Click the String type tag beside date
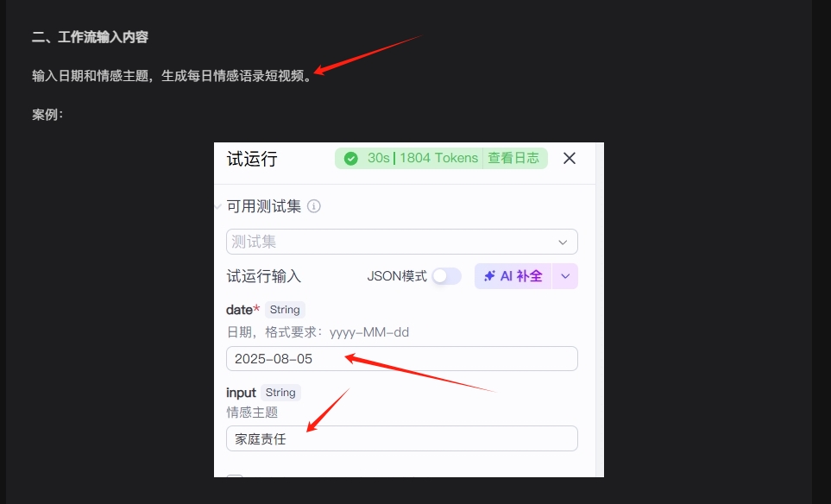The width and height of the screenshot is (831, 504). (285, 310)
